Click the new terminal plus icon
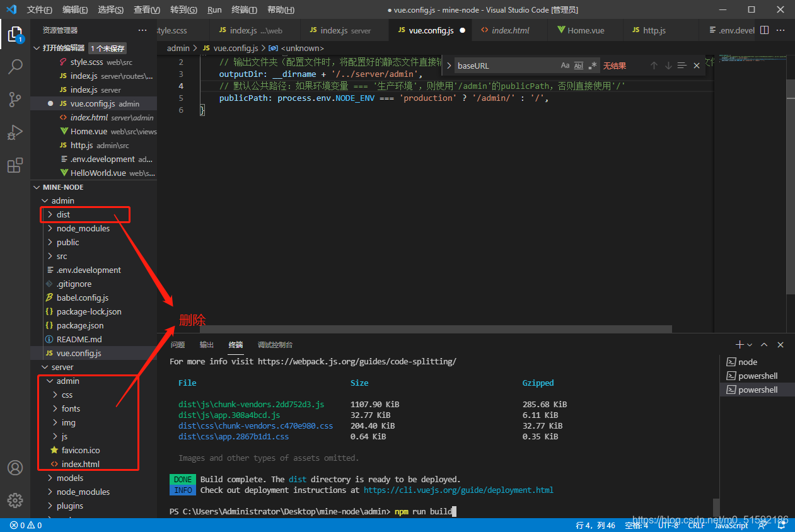 click(x=740, y=345)
